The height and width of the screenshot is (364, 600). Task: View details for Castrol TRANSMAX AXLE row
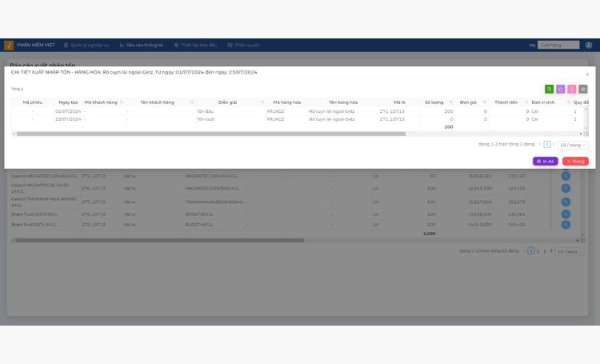(566, 202)
